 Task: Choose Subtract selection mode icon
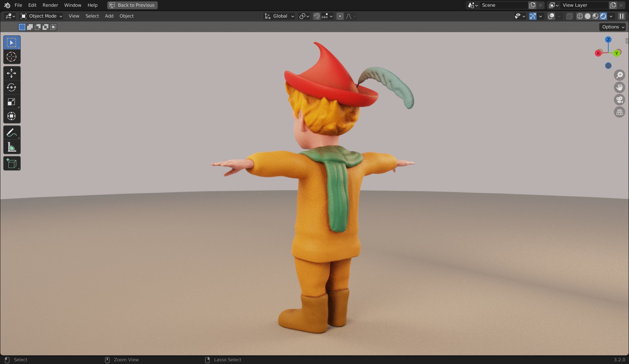[x=38, y=27]
